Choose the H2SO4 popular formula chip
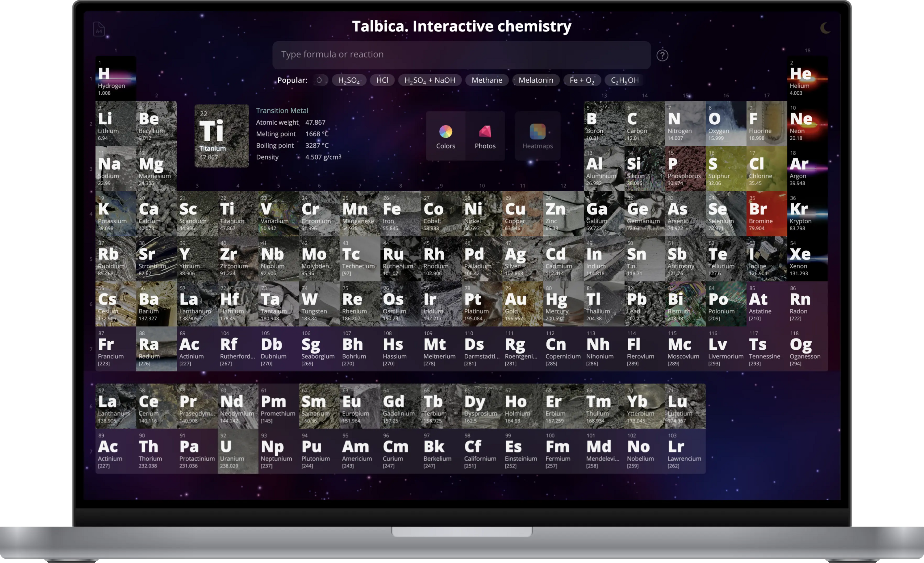Viewport: 924px width, 563px height. [x=349, y=80]
